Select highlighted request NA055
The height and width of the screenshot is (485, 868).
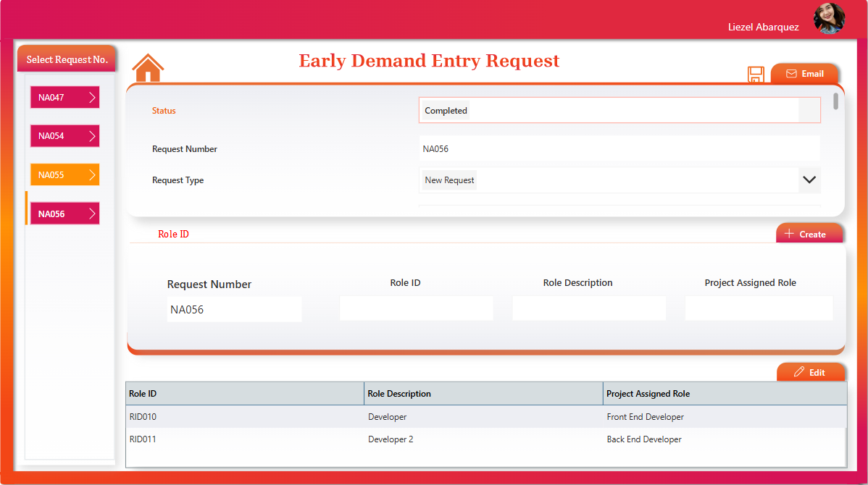click(64, 174)
